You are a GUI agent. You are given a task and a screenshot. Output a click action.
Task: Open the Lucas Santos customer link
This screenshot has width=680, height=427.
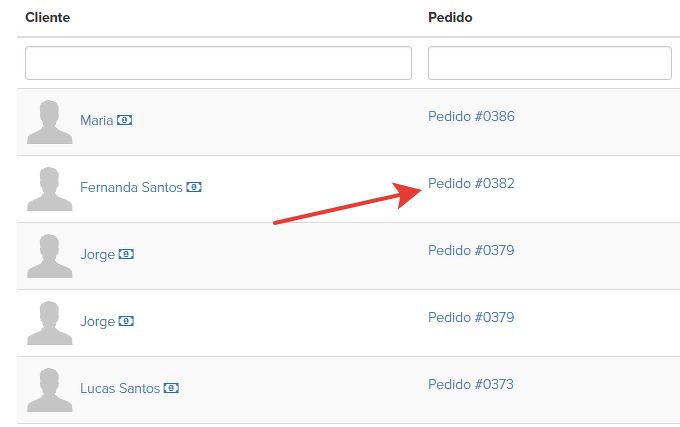119,389
